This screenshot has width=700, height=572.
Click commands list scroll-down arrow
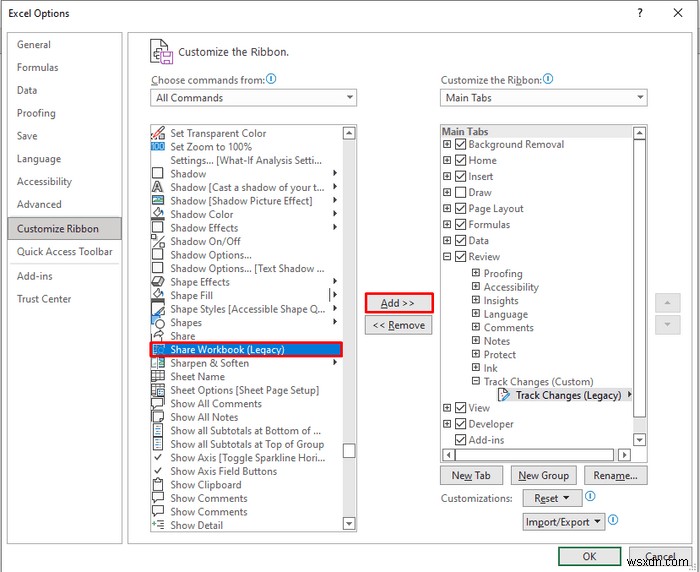(349, 523)
